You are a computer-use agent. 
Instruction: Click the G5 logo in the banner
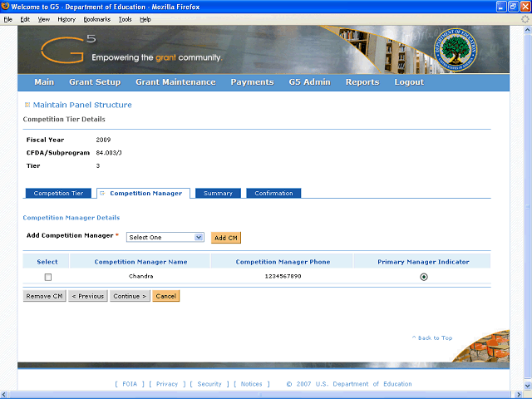pos(68,50)
